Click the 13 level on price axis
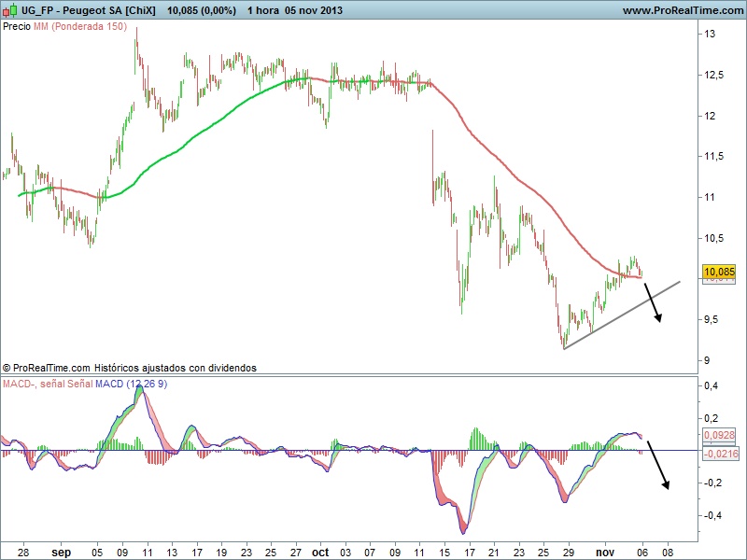The image size is (747, 560). 710,34
